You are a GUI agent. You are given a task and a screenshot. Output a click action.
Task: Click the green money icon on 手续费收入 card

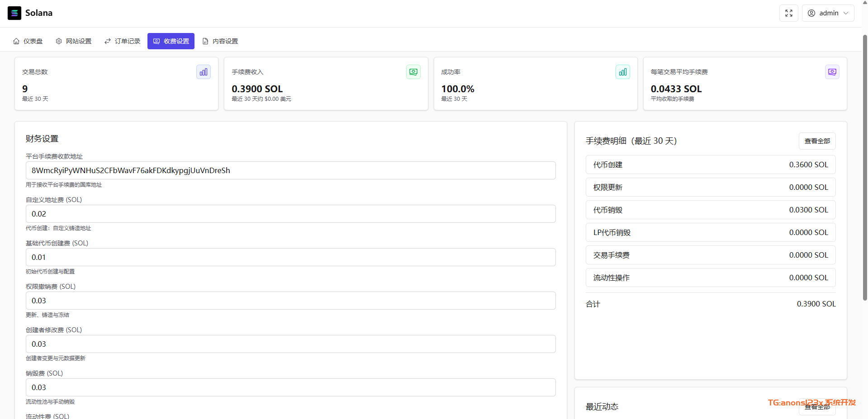[413, 72]
